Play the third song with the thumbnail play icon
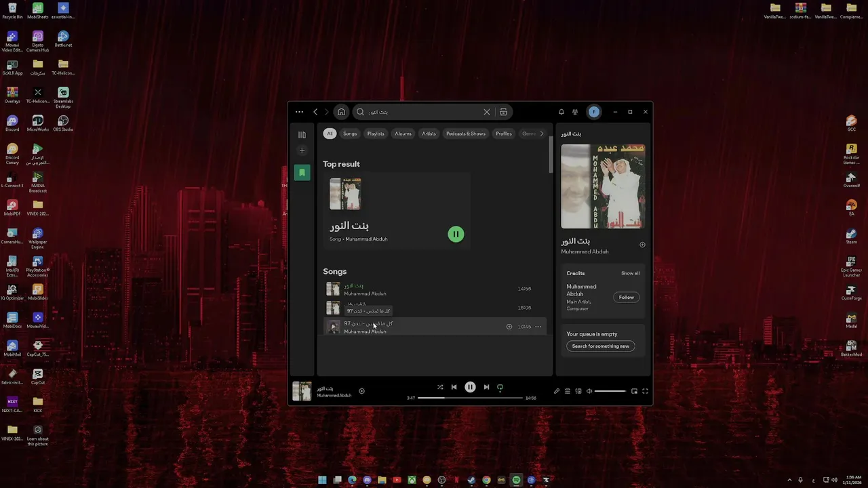The width and height of the screenshot is (868, 488). [333, 327]
